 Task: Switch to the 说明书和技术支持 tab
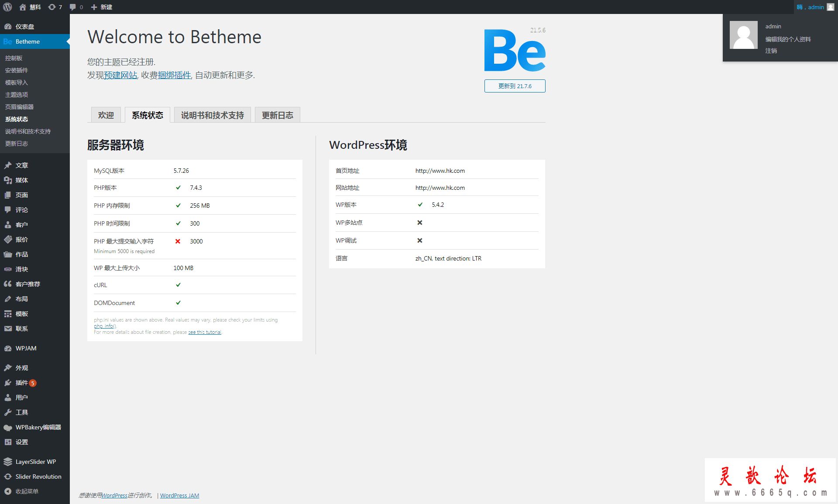[x=213, y=115]
